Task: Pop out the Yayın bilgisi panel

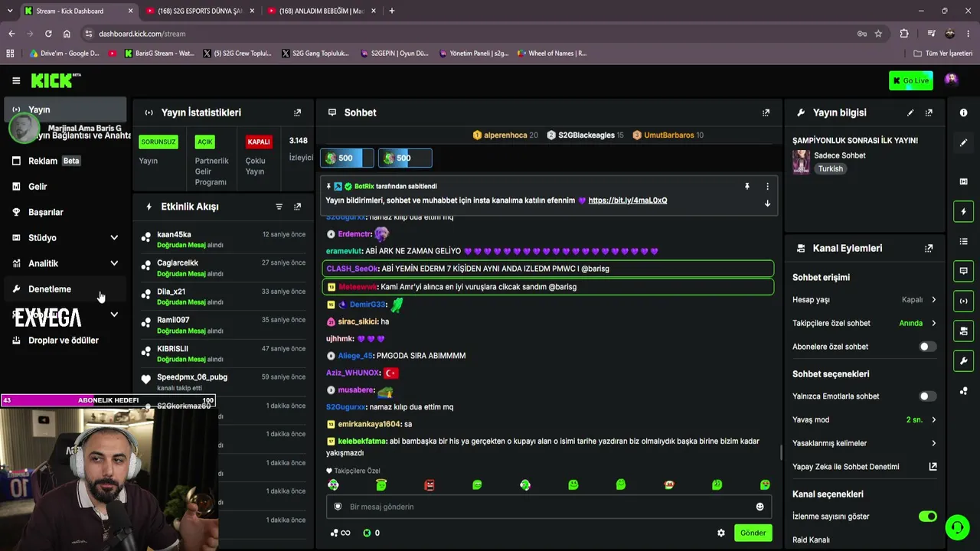Action: (x=929, y=112)
